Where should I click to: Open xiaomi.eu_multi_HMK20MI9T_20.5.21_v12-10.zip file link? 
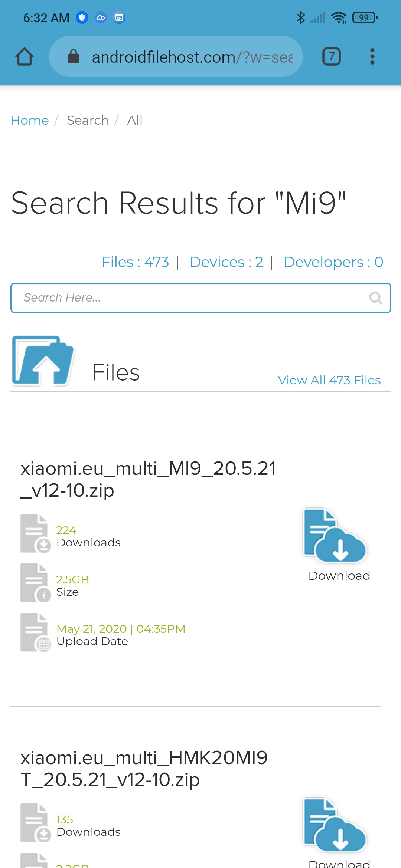144,769
